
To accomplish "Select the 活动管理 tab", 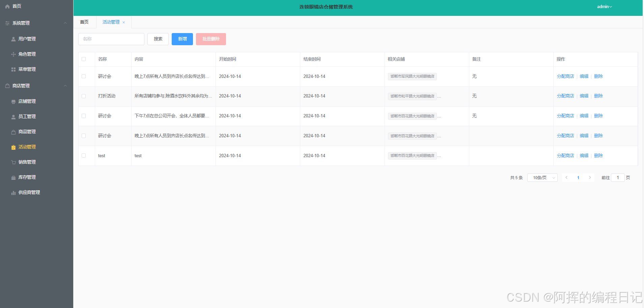I will (x=111, y=22).
